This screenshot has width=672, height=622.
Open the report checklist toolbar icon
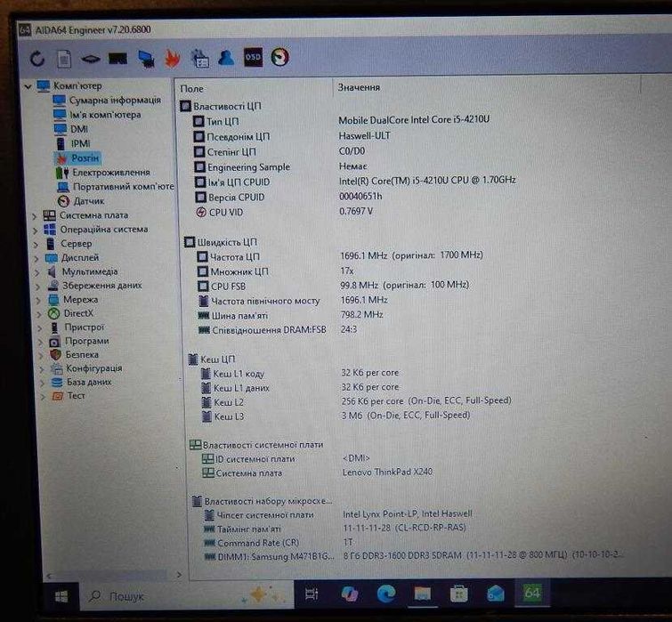click(x=199, y=59)
